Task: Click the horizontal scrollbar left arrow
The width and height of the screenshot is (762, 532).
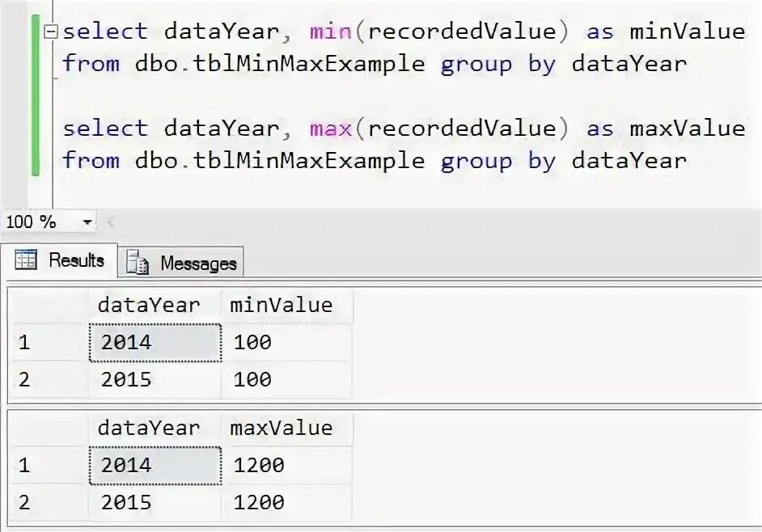Action: tap(111, 222)
